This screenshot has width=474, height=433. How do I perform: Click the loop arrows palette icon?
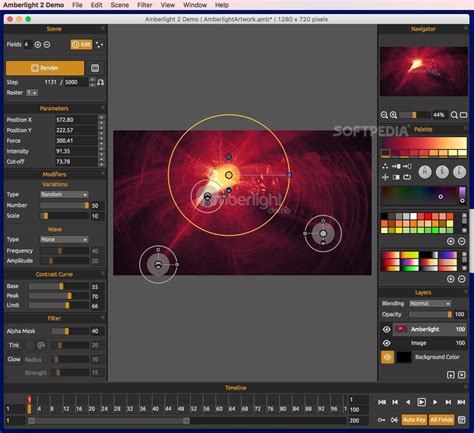(x=407, y=177)
